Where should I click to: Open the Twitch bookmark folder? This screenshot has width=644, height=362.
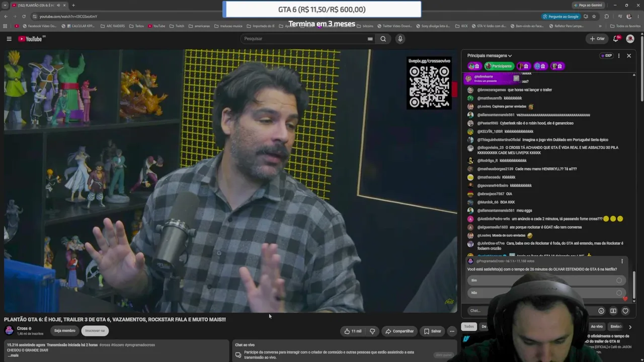coord(177,26)
